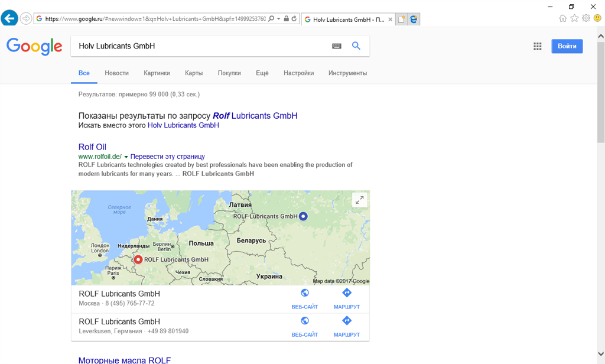Click the vertical scrollbar thumb

click(601, 92)
